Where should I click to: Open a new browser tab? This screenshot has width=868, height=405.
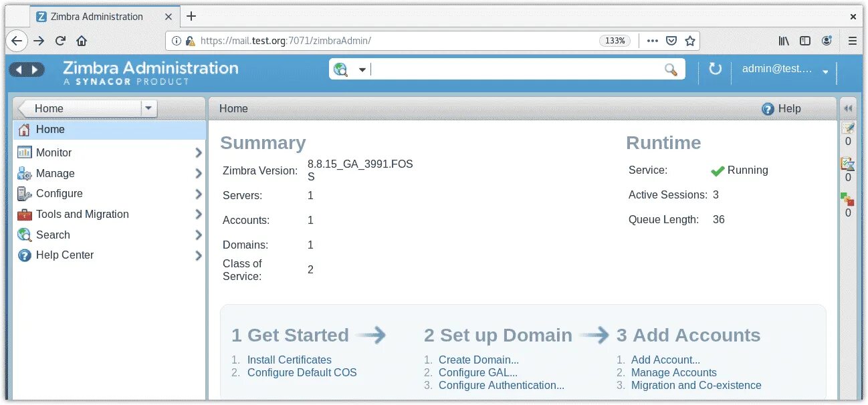tap(191, 16)
